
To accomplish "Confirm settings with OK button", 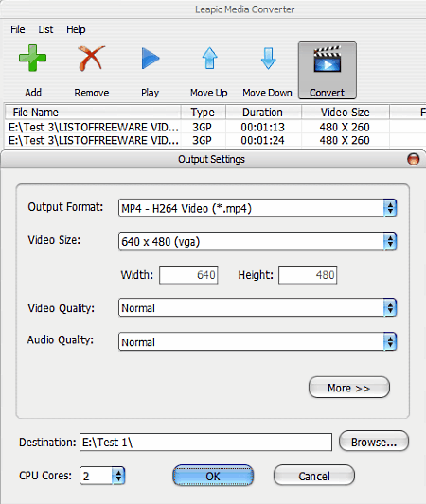I will [x=213, y=476].
